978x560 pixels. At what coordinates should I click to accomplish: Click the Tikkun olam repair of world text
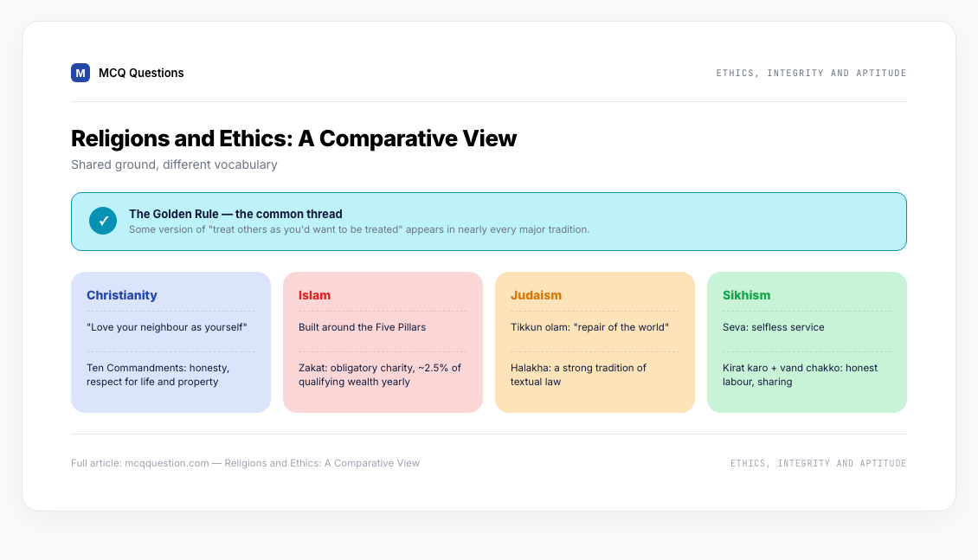(x=590, y=327)
